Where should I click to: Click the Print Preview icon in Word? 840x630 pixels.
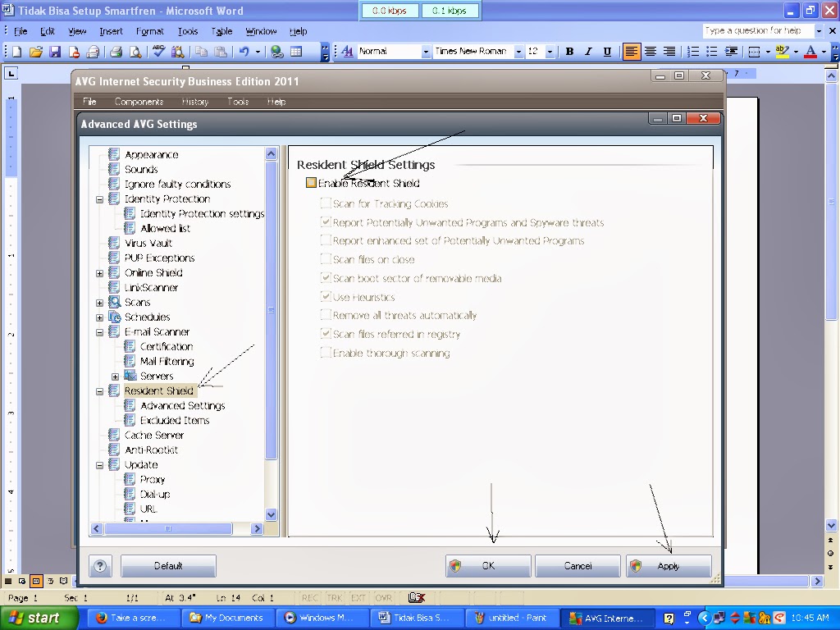click(x=135, y=52)
